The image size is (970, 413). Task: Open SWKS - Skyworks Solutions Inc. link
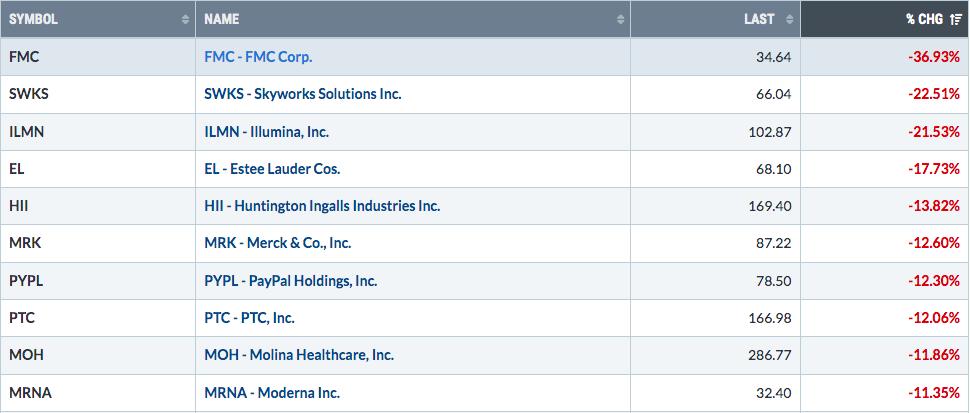[x=303, y=94]
